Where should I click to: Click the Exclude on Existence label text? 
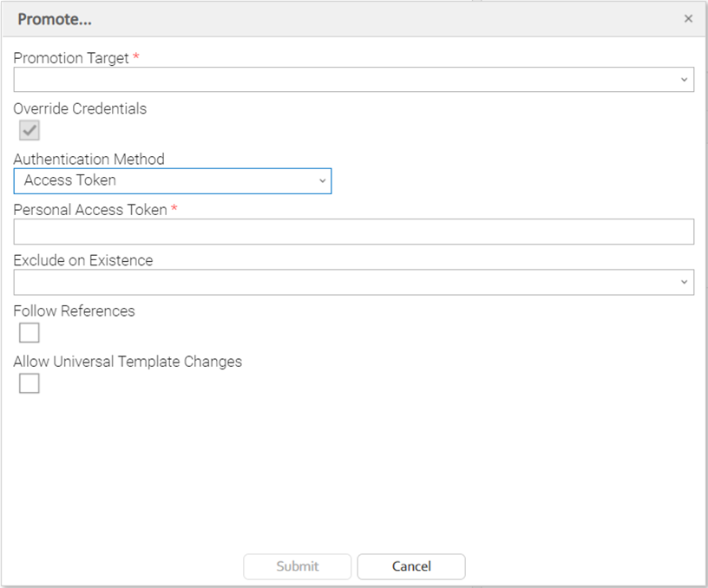coord(83,260)
